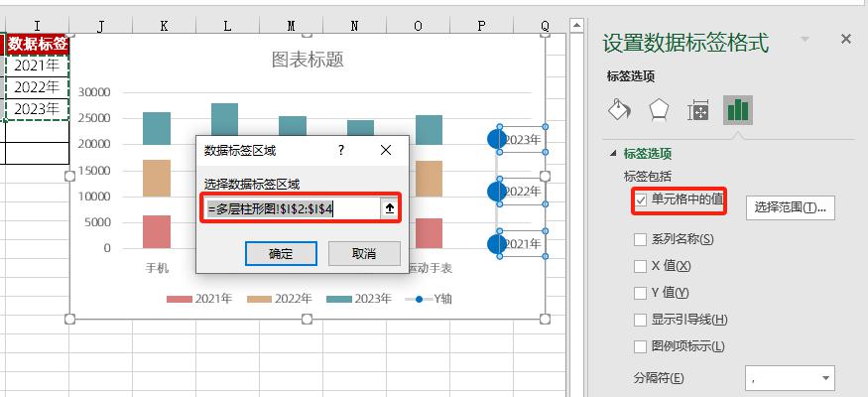Collapse the 标签选项 section triangle
Screen dimensions: 868x397
click(x=613, y=154)
